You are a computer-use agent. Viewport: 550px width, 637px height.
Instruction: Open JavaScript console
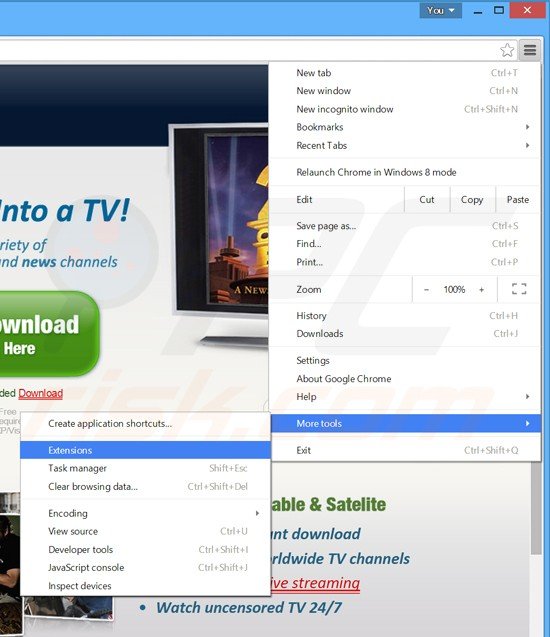pos(145,568)
